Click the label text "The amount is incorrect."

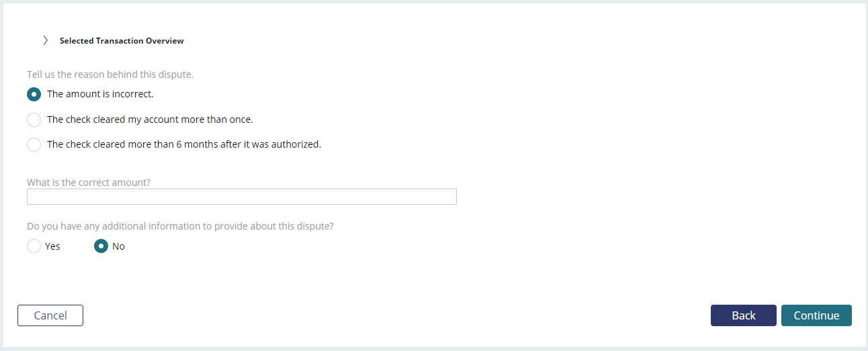[x=100, y=94]
